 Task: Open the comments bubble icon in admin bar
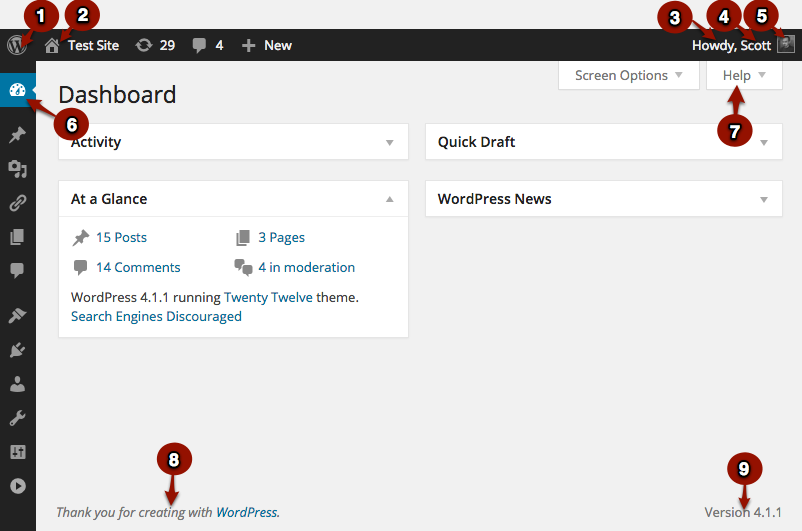[199, 46]
